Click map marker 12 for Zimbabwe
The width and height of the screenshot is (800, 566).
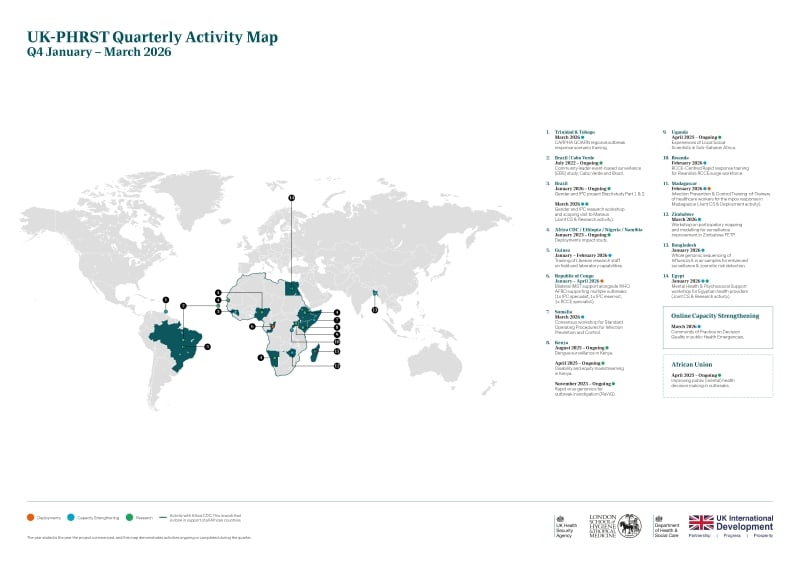(x=337, y=366)
